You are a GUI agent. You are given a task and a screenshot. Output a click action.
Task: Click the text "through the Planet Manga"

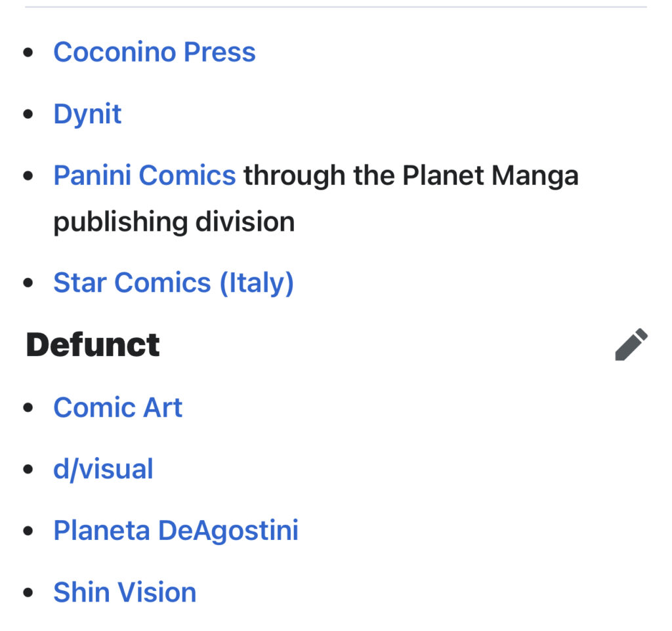[x=411, y=176]
